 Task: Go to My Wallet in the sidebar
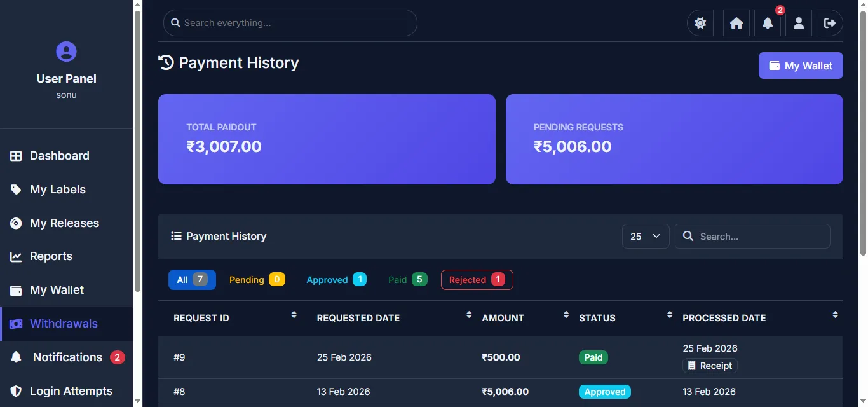(x=66, y=290)
